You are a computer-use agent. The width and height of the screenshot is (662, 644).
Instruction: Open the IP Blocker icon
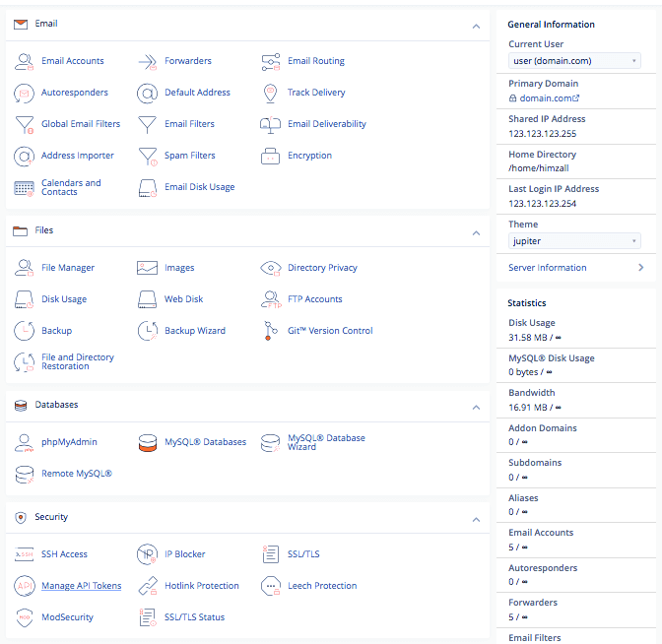pos(148,554)
